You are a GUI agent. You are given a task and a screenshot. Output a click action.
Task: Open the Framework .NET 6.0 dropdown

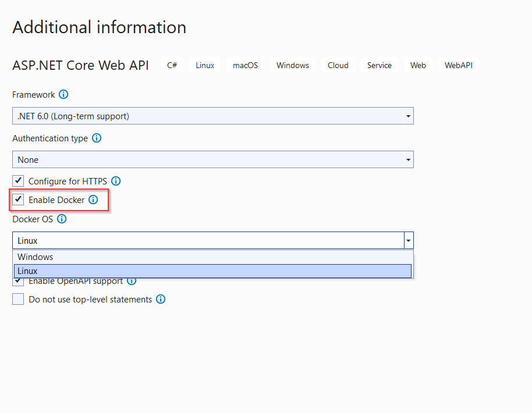(212, 116)
